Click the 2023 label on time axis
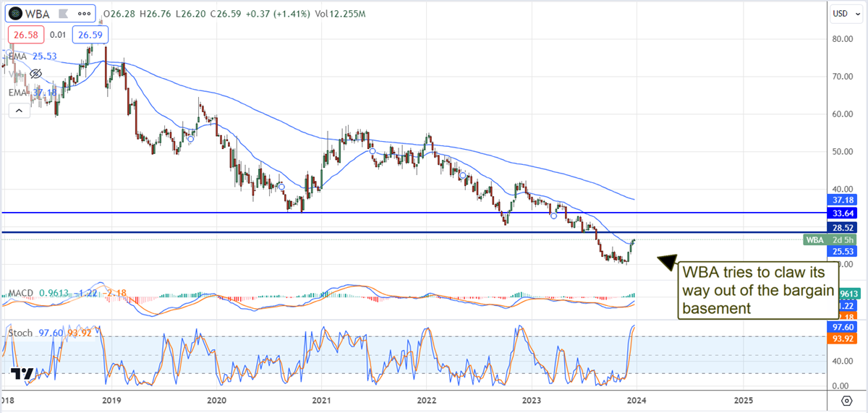The height and width of the screenshot is (413, 868). pyautogui.click(x=532, y=399)
